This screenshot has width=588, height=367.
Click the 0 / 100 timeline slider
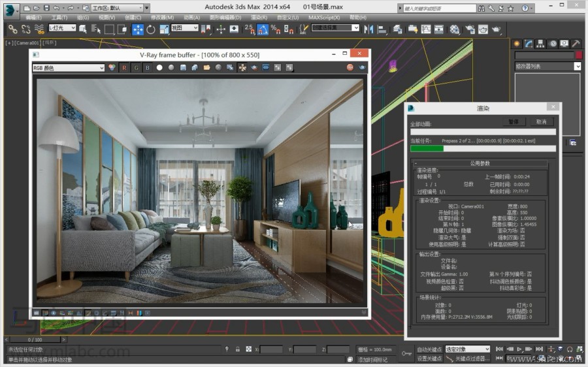[x=35, y=340]
